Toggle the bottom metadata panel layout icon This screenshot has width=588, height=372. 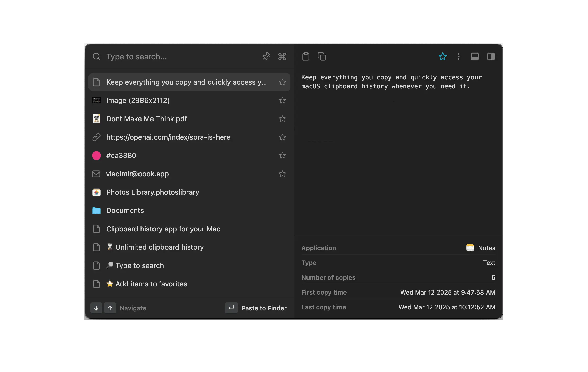click(x=475, y=56)
